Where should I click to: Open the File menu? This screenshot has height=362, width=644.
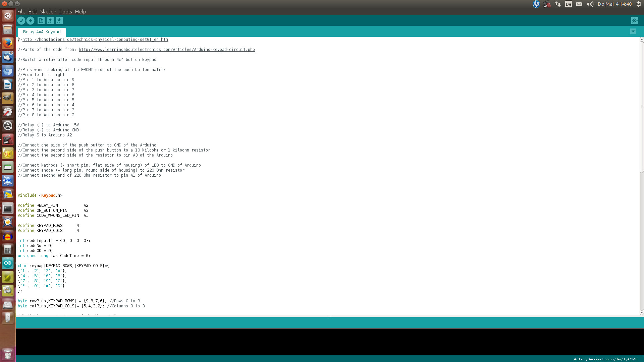point(21,11)
